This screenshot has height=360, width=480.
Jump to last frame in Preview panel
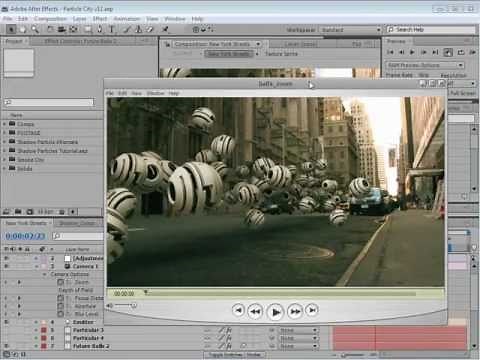click(435, 52)
